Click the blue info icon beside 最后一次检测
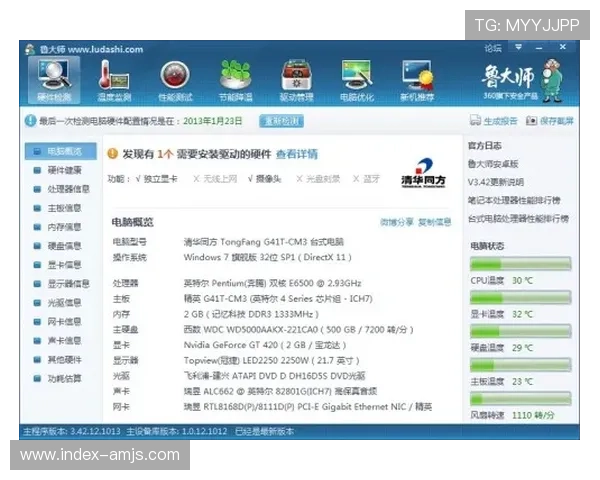Image resolution: width=600 pixels, height=480 pixels. coord(30,121)
